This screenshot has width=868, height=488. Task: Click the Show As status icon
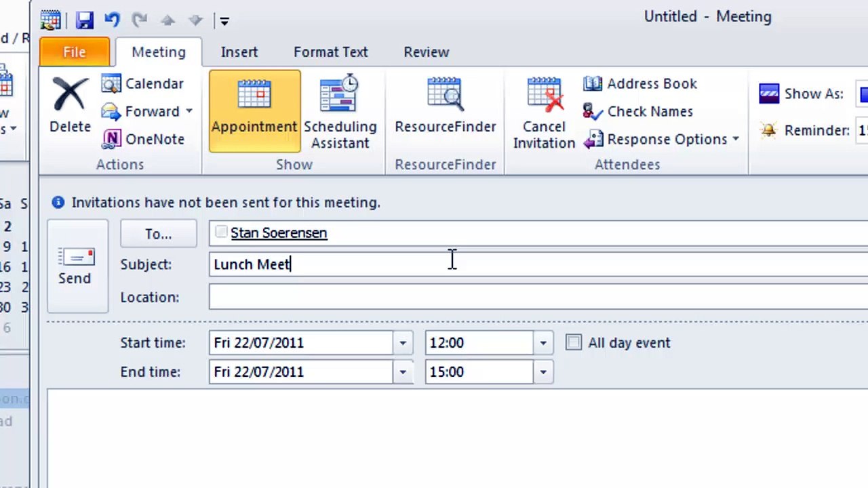tap(769, 94)
